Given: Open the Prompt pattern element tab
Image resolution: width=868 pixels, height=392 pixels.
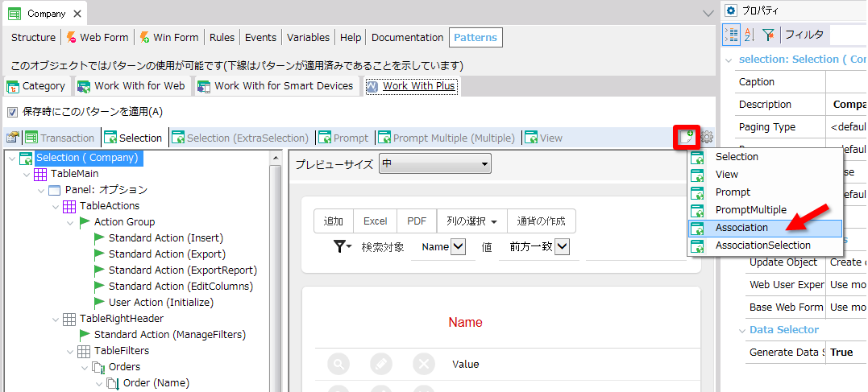Looking at the screenshot, I should point(343,138).
